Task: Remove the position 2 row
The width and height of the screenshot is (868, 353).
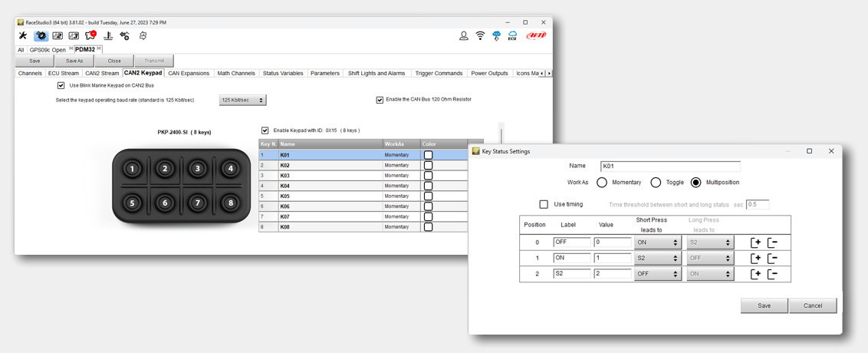Action: [772, 274]
